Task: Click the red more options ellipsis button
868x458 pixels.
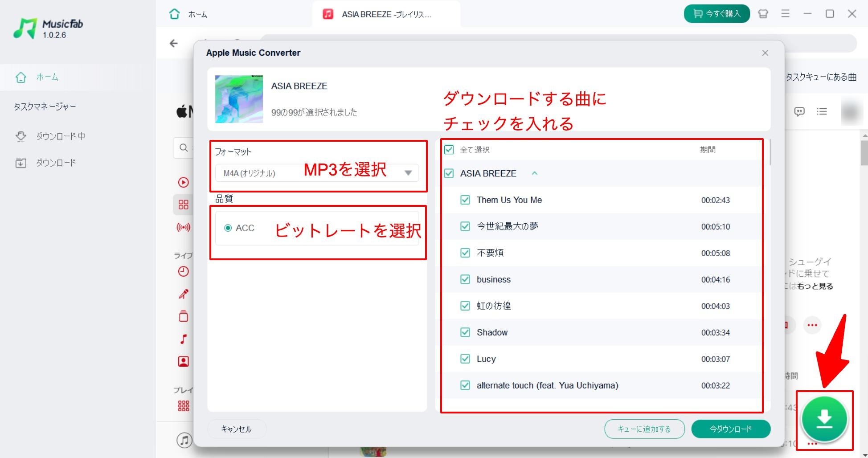Action: coord(812,325)
